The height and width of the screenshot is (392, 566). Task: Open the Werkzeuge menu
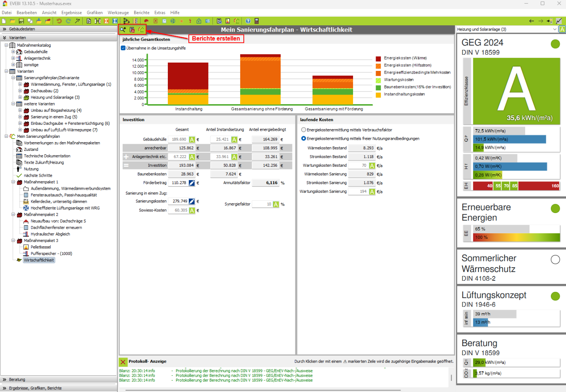(x=118, y=13)
